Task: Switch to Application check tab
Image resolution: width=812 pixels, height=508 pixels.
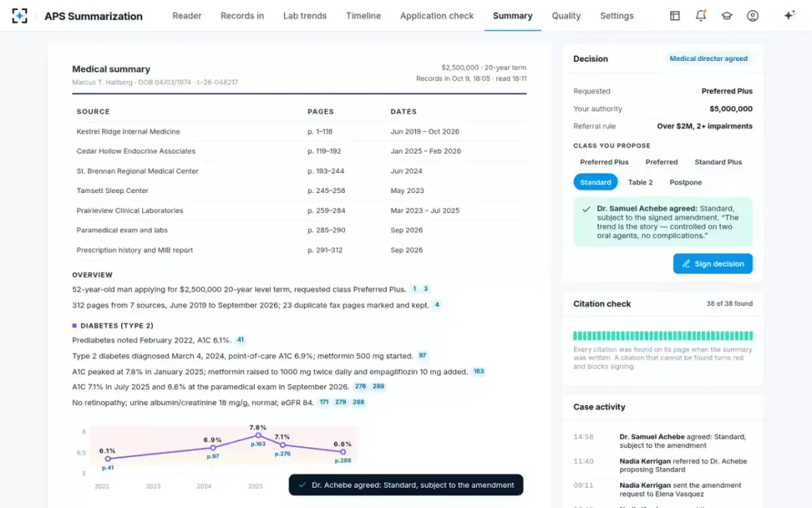Action: pyautogui.click(x=437, y=16)
